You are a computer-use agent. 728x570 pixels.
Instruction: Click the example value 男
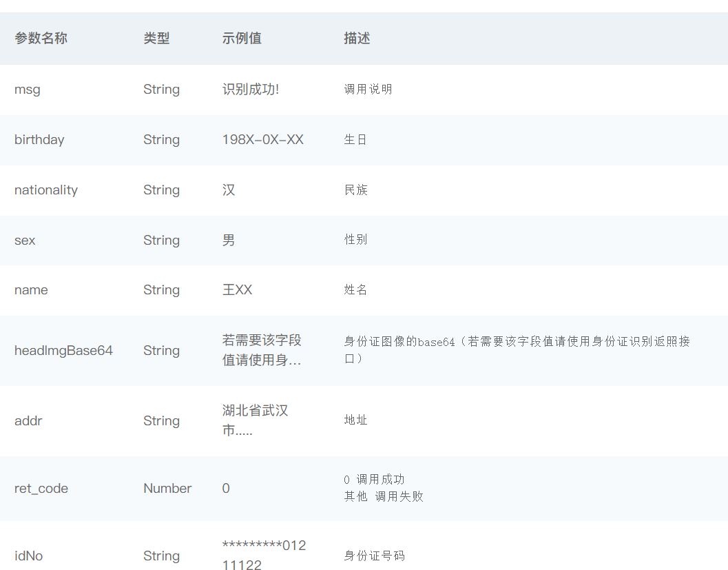click(229, 240)
